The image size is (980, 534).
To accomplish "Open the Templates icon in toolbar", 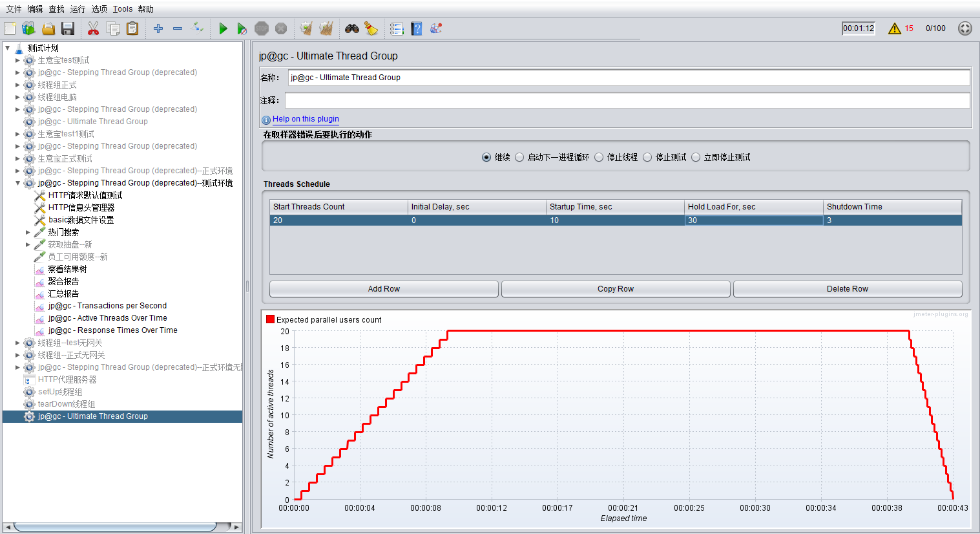I will pyautogui.click(x=28, y=28).
